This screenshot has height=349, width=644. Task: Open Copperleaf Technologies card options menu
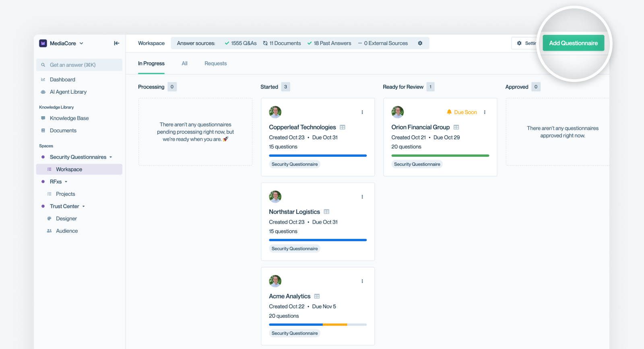[x=362, y=112]
